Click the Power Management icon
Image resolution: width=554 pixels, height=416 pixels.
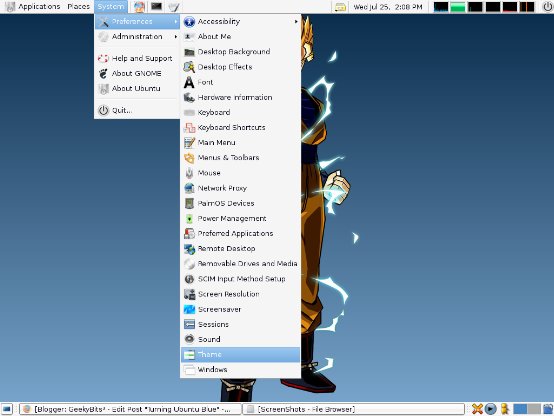click(x=189, y=219)
